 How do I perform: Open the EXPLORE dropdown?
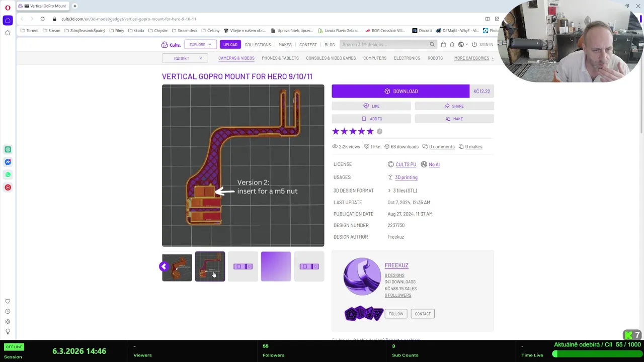(x=200, y=44)
